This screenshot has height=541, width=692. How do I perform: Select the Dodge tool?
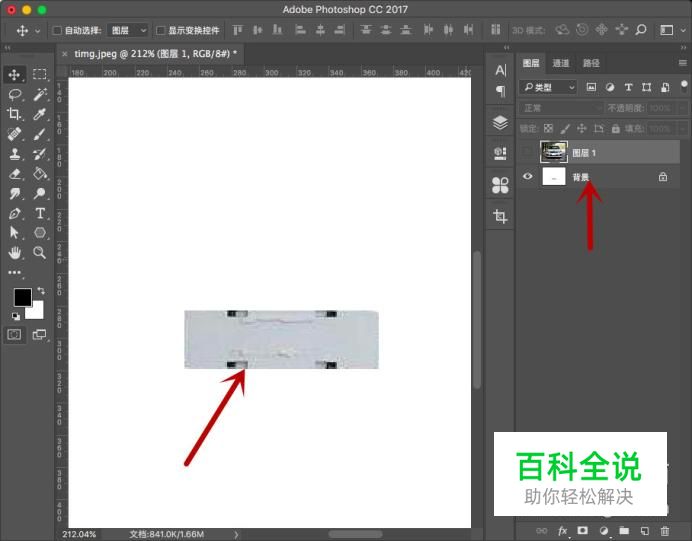click(40, 193)
